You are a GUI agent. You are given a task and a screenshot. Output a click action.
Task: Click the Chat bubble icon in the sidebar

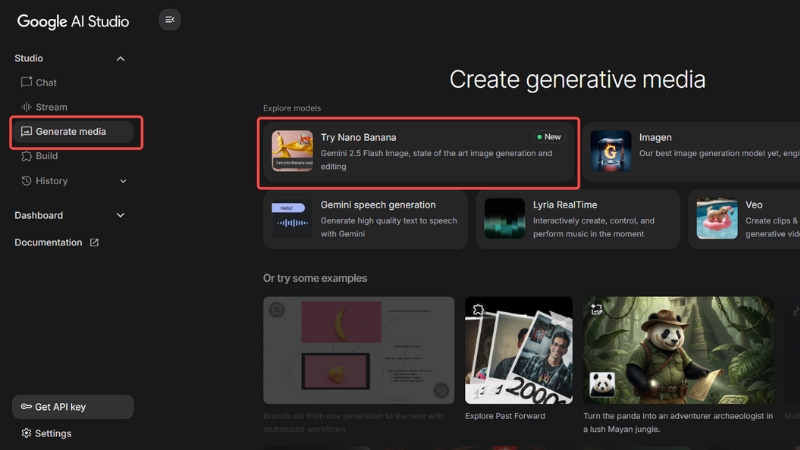(x=27, y=83)
